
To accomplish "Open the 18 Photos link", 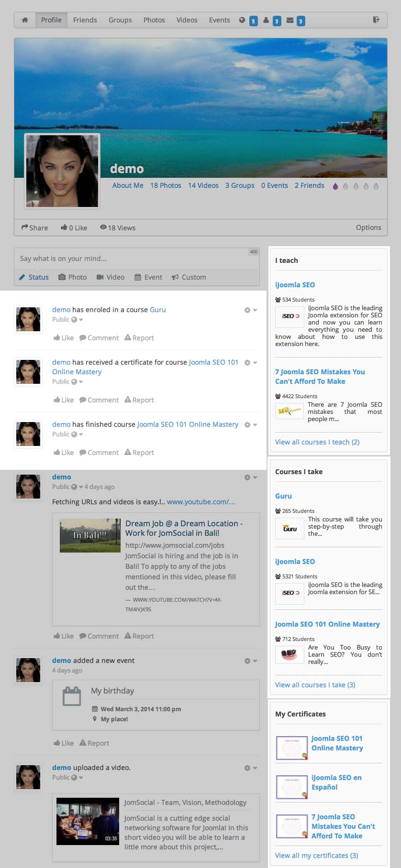I will [166, 185].
